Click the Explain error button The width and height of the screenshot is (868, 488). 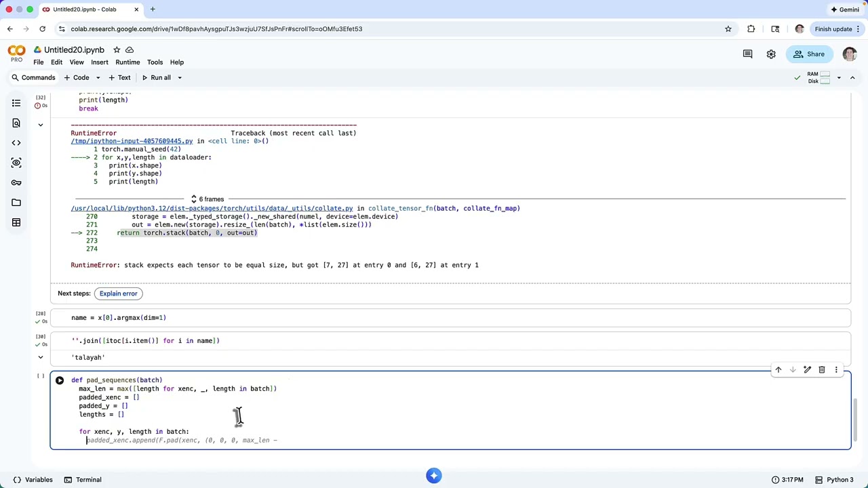[119, 293]
